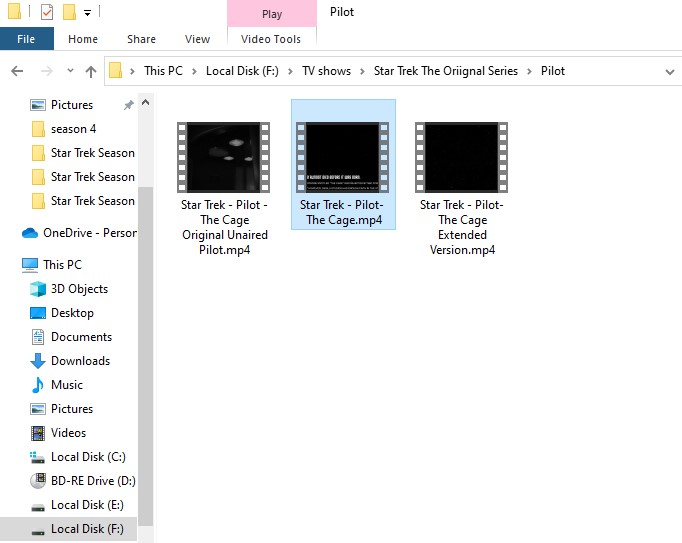Screen dimensions: 682x543
Task: Expand the chevron before This PC breadcrumb
Action: 132,71
